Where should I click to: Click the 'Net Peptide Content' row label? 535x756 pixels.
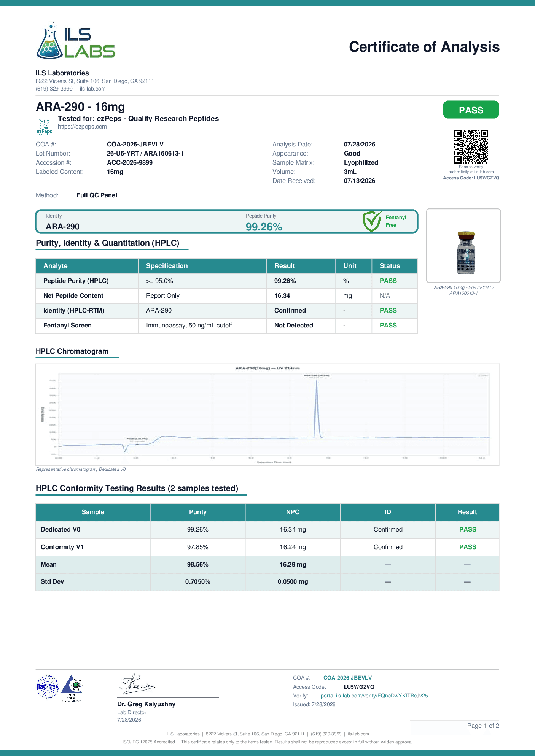tap(73, 295)
